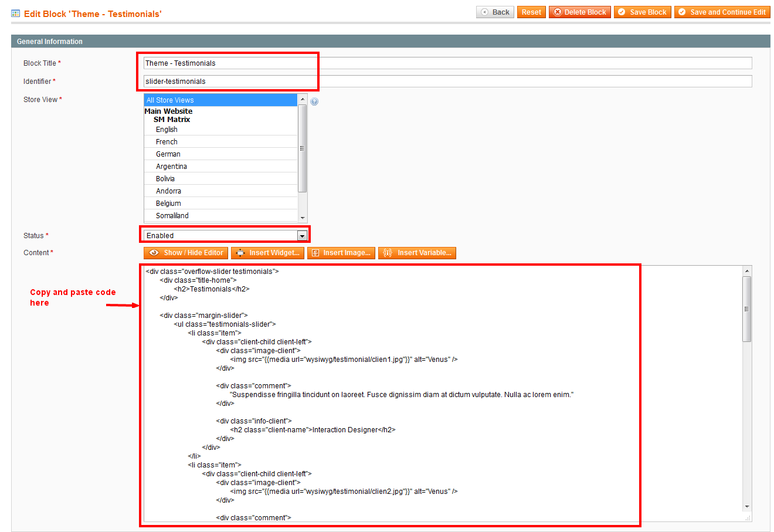
Task: Click content textarea scroll-up arrow
Action: 747,271
